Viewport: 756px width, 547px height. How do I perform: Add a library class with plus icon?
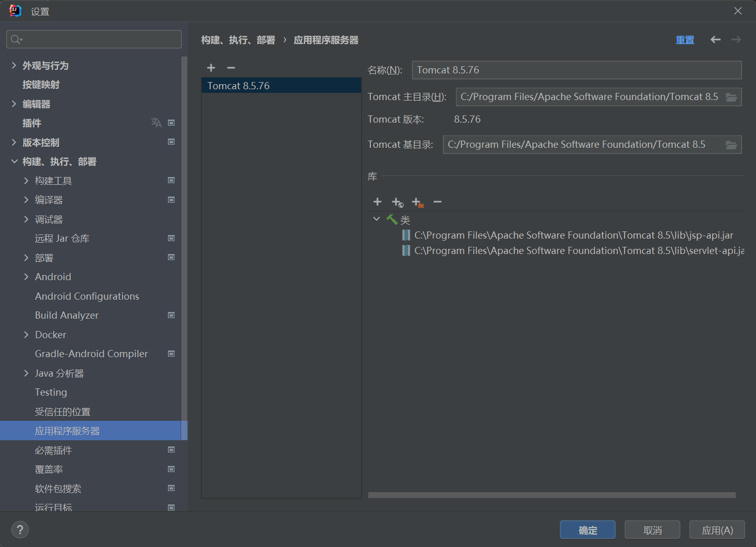click(377, 202)
